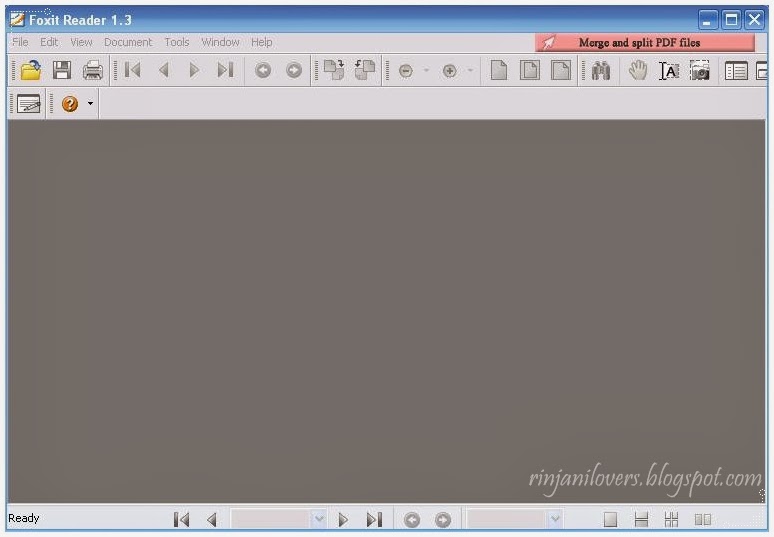Image resolution: width=774 pixels, height=537 pixels.
Task: Go to previous page in status bar
Action: [x=212, y=519]
